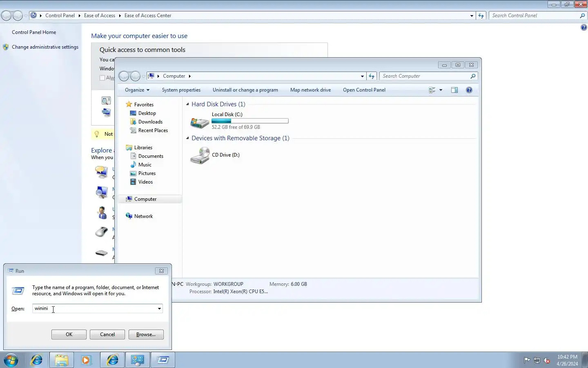588x368 pixels.
Task: Click the Search Control Panel field
Action: [534, 16]
